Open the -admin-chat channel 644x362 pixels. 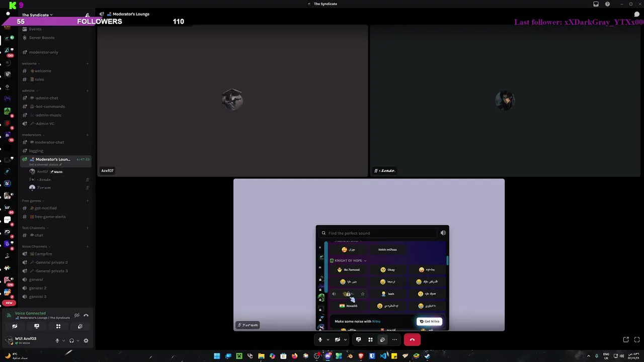pyautogui.click(x=56, y=98)
